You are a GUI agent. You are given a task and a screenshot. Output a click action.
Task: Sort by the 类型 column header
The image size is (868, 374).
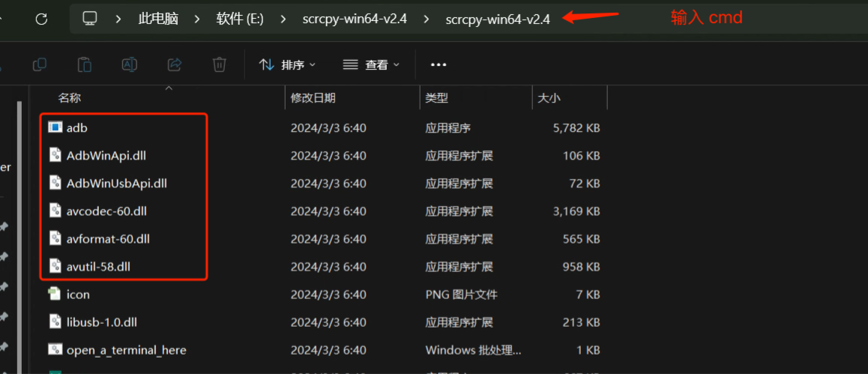[x=436, y=98]
